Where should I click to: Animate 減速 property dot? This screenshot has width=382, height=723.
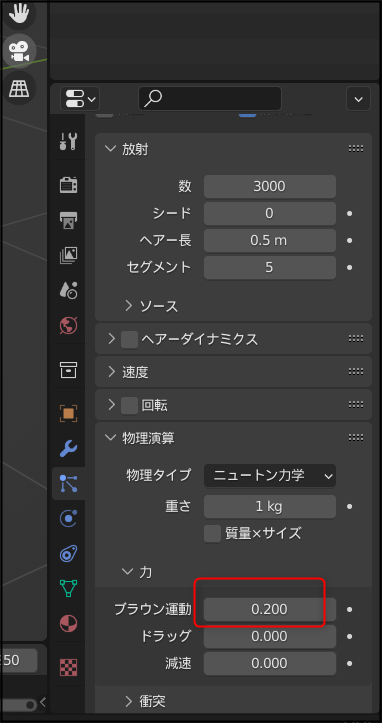click(350, 664)
